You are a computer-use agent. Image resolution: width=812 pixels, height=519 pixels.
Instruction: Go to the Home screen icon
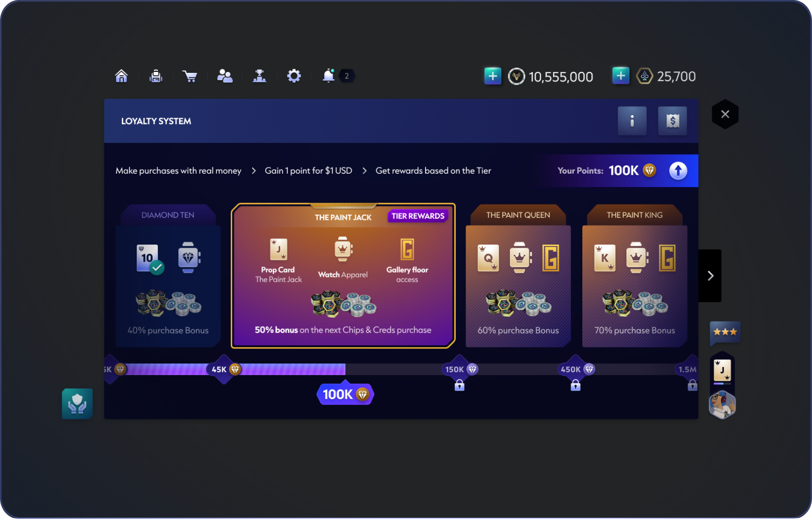[x=121, y=76]
